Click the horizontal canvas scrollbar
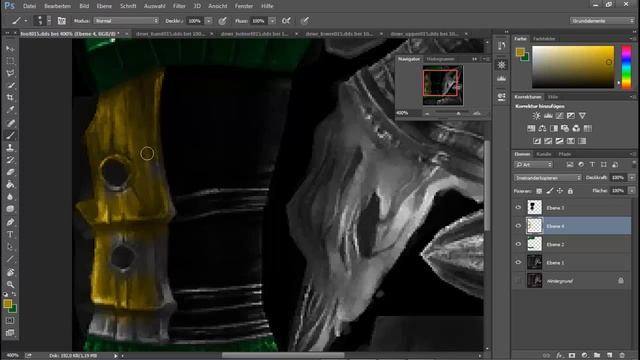 click(x=282, y=356)
